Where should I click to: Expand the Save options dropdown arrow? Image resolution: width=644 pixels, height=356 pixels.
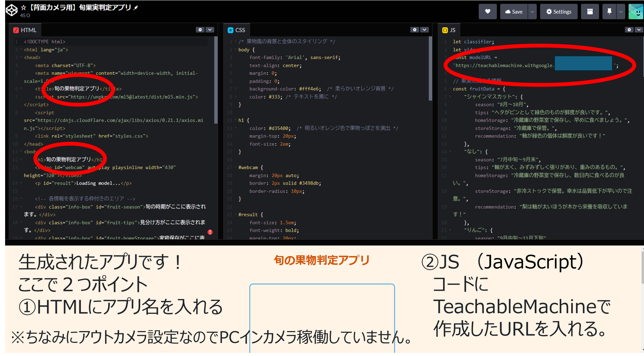pos(532,12)
